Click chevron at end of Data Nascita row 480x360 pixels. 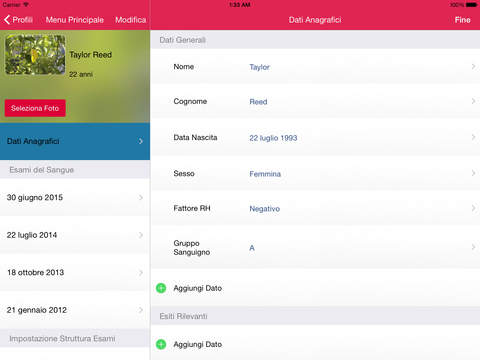point(473,137)
